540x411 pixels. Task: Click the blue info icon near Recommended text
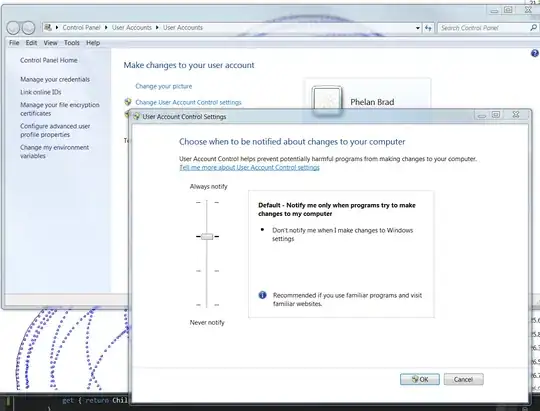262,295
